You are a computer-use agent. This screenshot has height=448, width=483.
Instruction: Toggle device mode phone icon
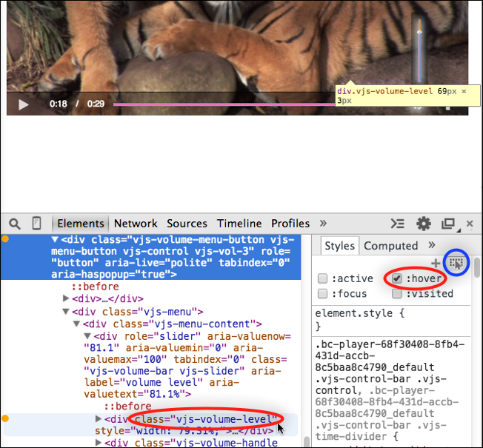tap(36, 224)
